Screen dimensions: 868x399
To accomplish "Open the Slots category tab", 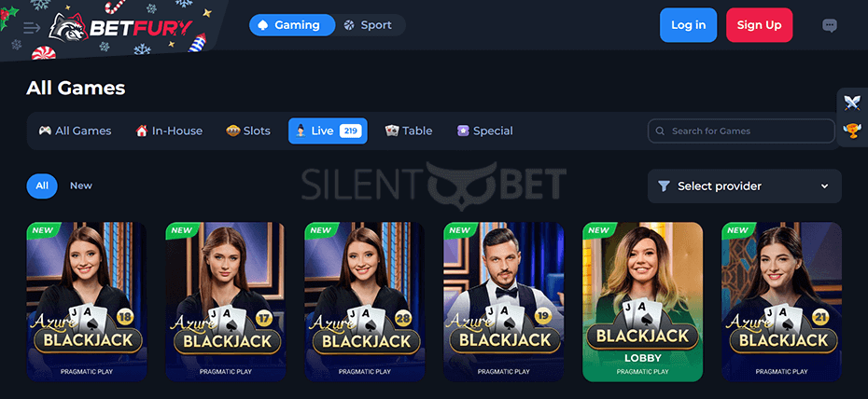I will 248,131.
